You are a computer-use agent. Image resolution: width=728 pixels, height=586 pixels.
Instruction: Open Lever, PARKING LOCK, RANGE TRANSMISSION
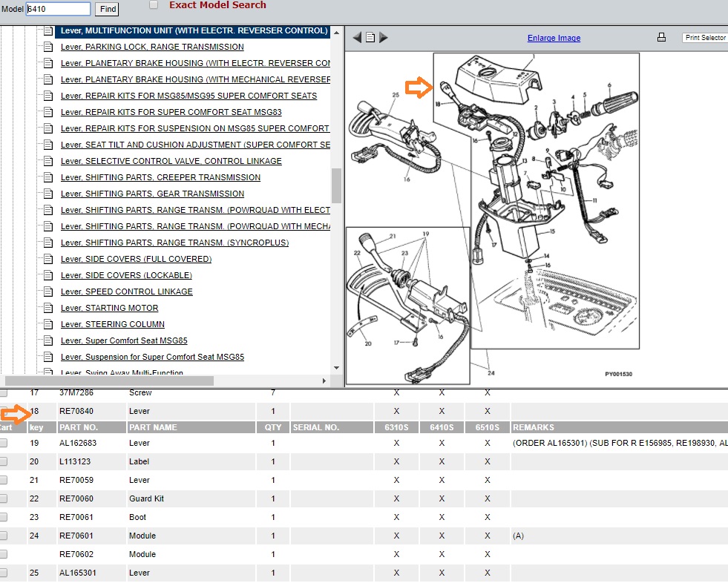[x=152, y=47]
